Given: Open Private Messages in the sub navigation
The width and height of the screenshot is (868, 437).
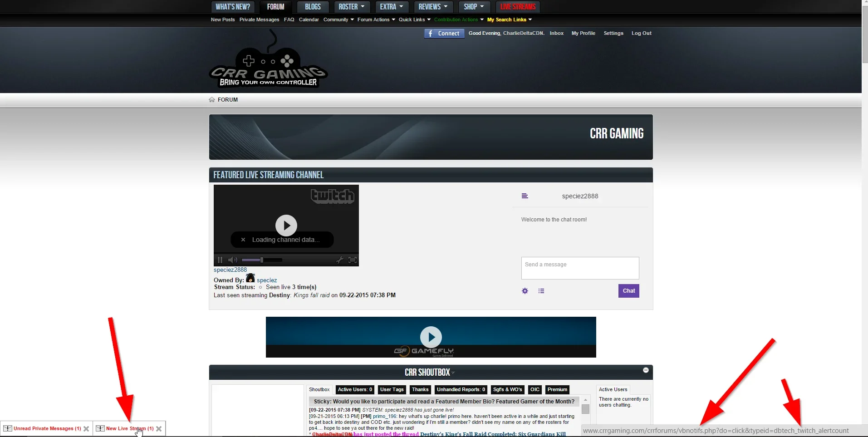Looking at the screenshot, I should pos(259,20).
